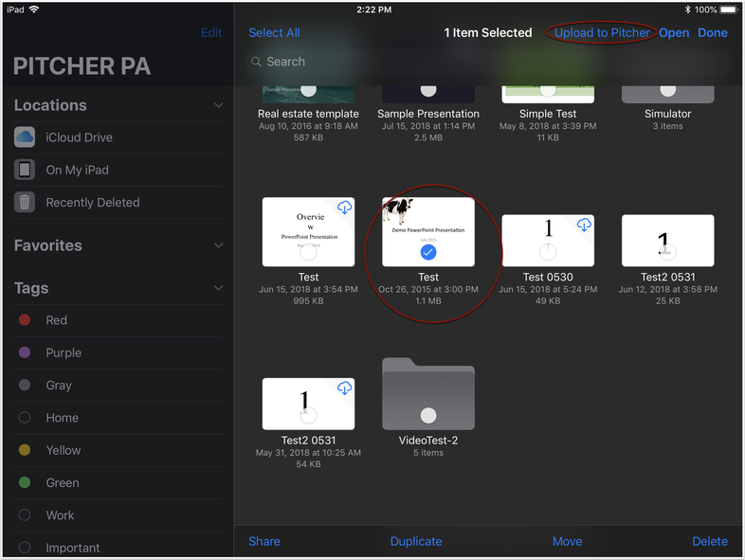Image resolution: width=745 pixels, height=560 pixels.
Task: Tap search magnifier icon
Action: (x=256, y=62)
